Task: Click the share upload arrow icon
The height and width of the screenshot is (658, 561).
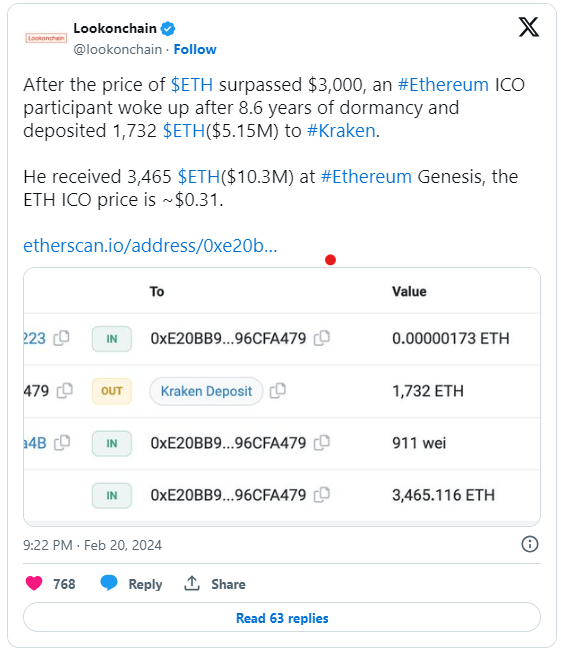Action: point(192,583)
